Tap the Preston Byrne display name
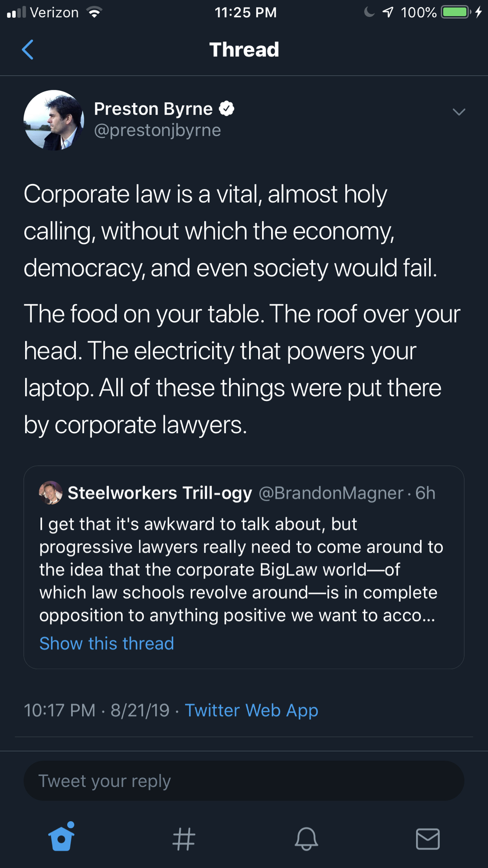 coord(153,108)
